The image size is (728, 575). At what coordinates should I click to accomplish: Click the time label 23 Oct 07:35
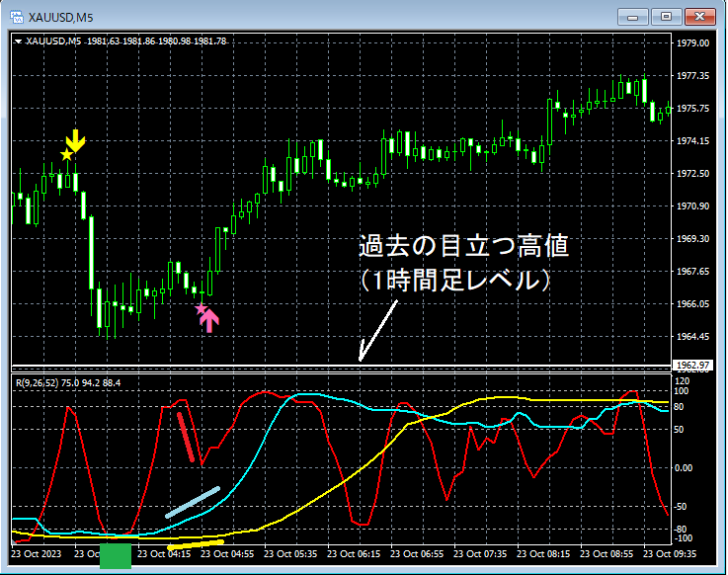(x=480, y=553)
